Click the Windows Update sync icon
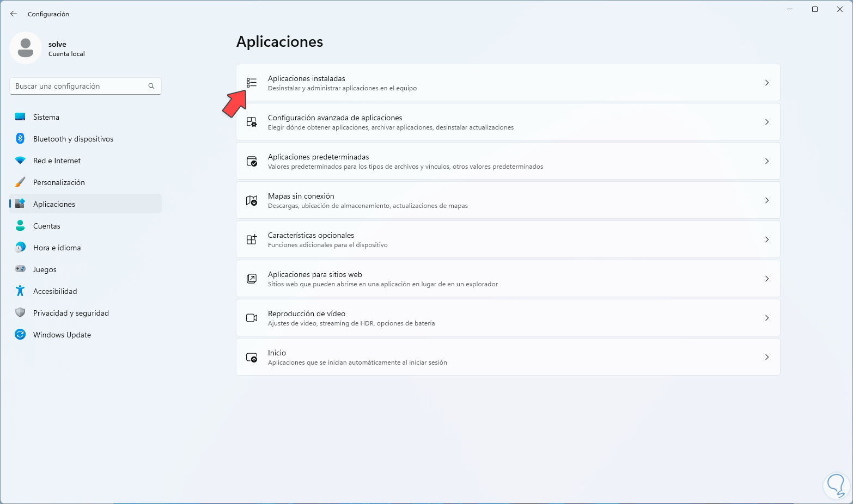853x504 pixels. tap(20, 335)
